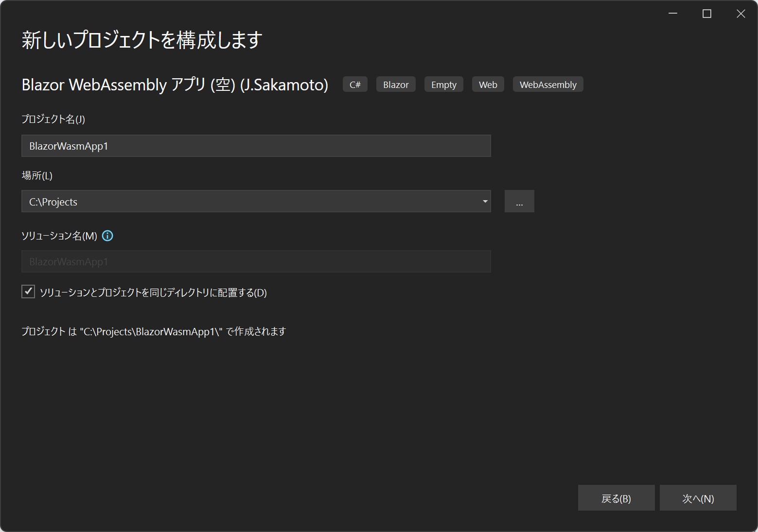Click the Blazor WebAssembly アプリ template title
The height and width of the screenshot is (532, 758).
click(x=175, y=85)
